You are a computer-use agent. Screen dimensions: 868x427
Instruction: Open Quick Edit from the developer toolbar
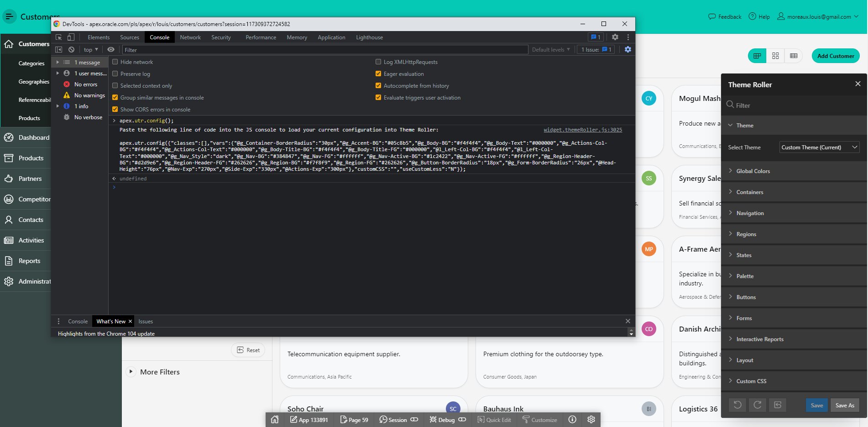coord(494,420)
